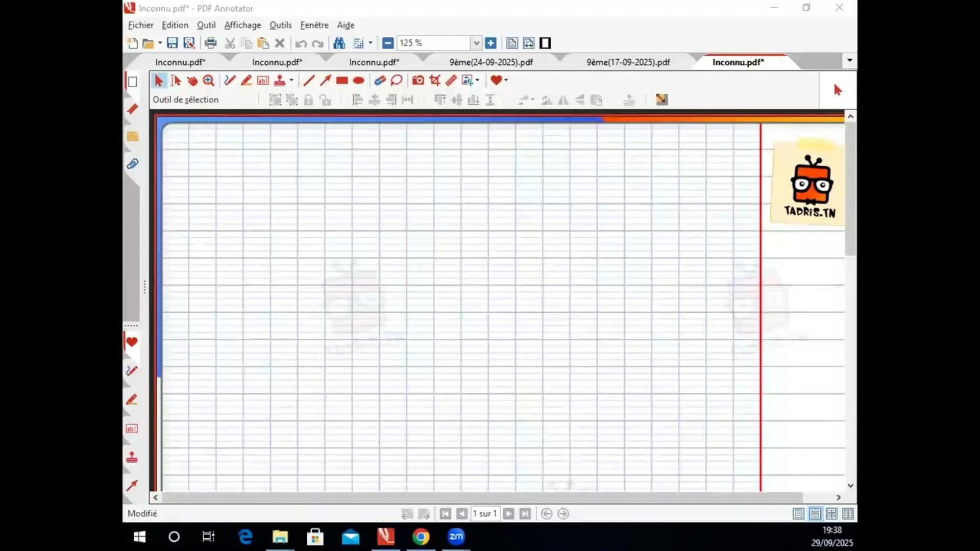Pick the Arrow drawing tool
Viewport: 980px width, 551px height.
pos(325,80)
